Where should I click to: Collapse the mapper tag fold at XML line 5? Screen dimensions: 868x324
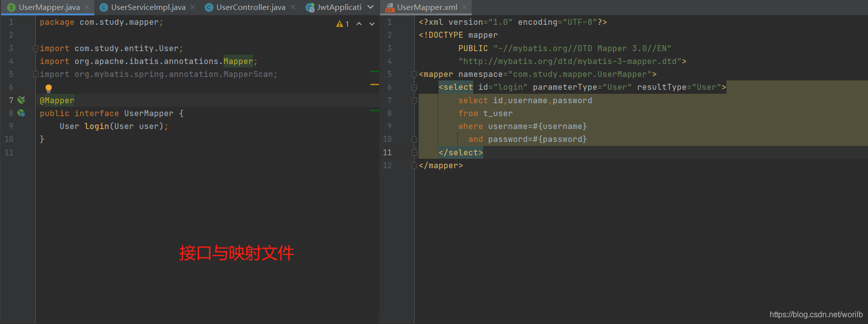point(414,74)
